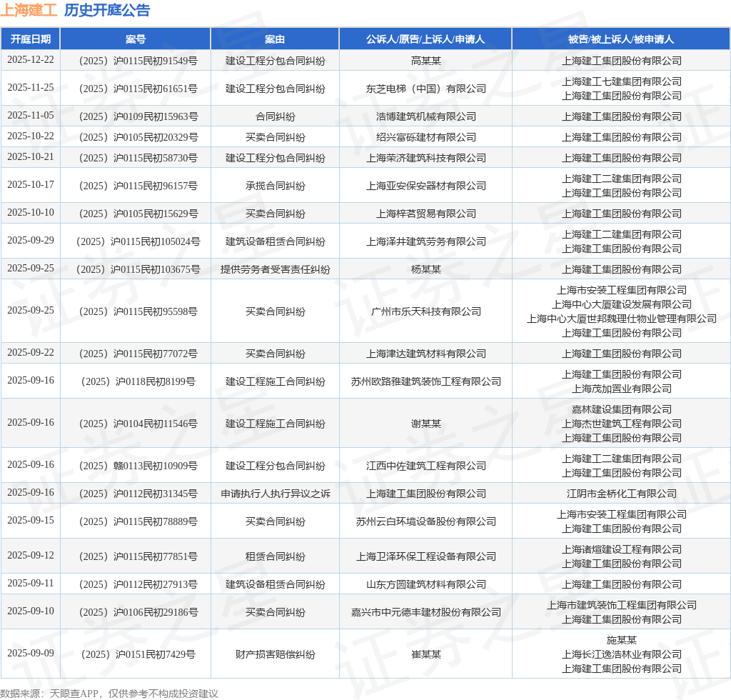The image size is (731, 700).
Task: Select case number 沪0115民初95598号
Action: click(x=138, y=311)
